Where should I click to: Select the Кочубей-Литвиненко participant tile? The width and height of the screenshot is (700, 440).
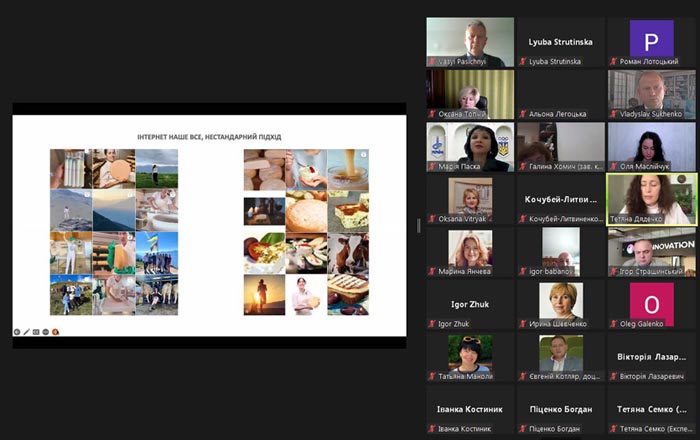click(561, 199)
